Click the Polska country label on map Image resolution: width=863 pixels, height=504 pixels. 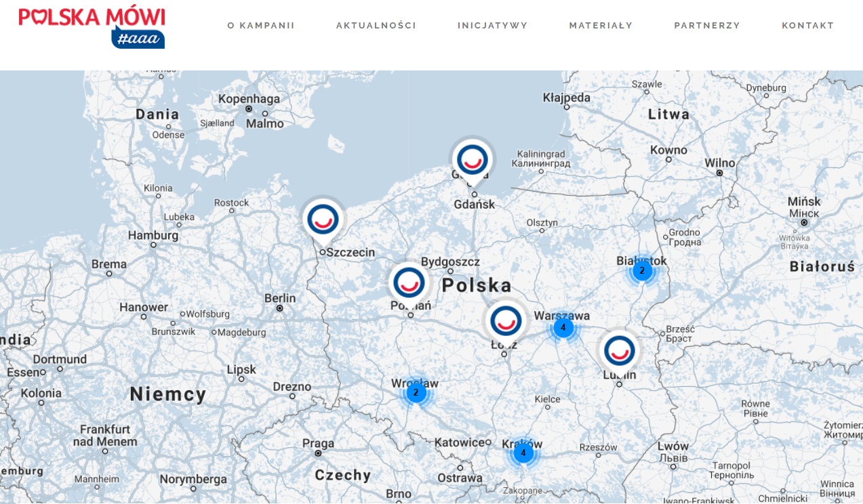click(477, 285)
